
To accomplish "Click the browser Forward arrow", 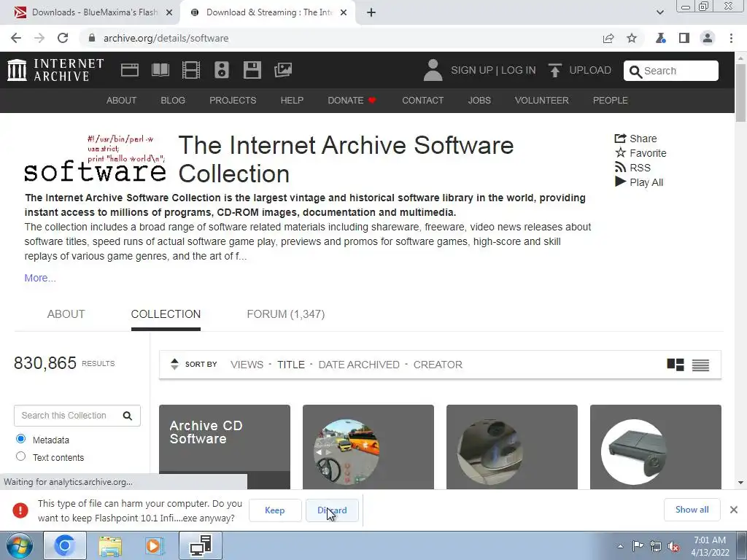I will 39,38.
